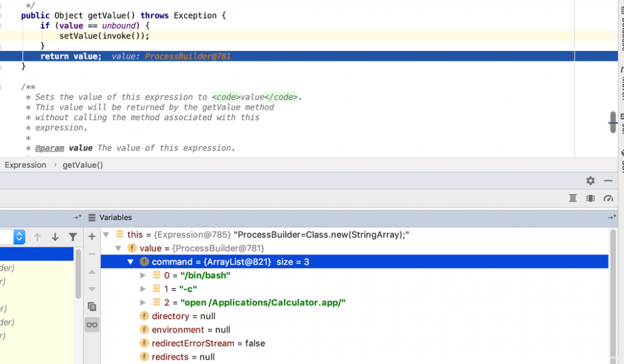Click the speedometer icon in debug toolbar
Viewport: 624px width, 364px height.
coord(608,198)
